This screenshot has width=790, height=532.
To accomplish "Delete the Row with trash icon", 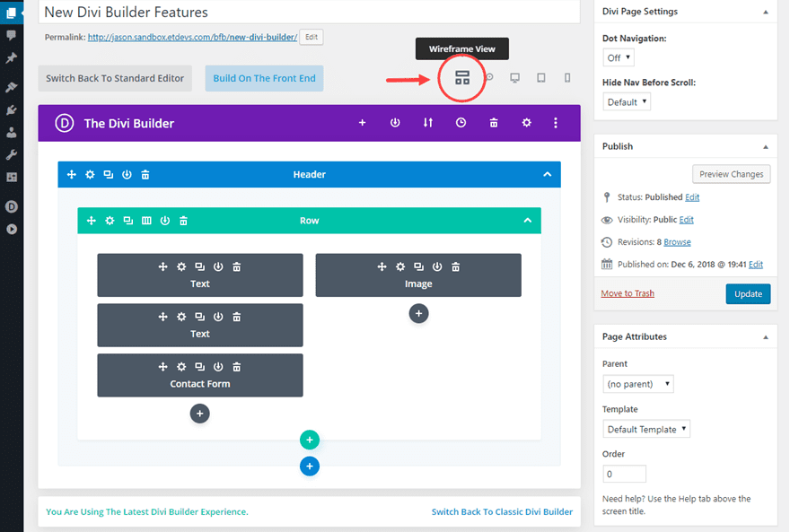I will click(183, 221).
